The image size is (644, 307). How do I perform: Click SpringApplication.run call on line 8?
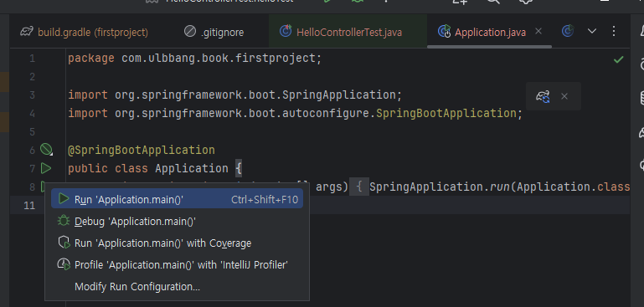coord(439,187)
